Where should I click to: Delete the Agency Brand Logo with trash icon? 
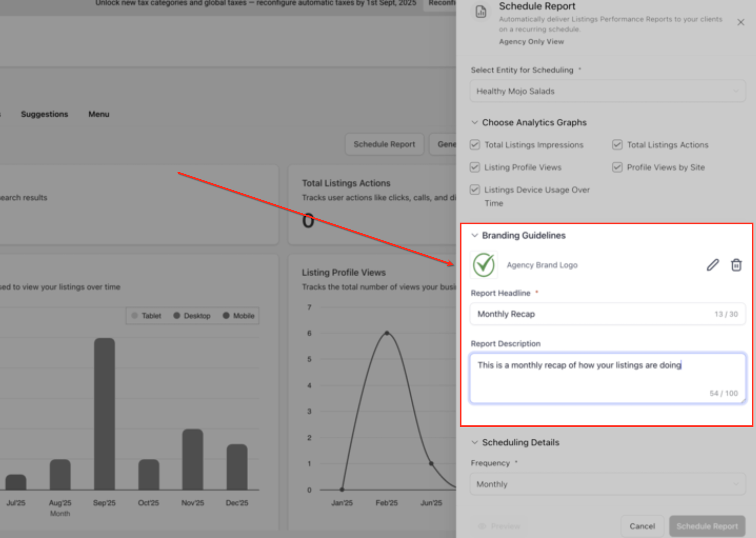pos(736,265)
